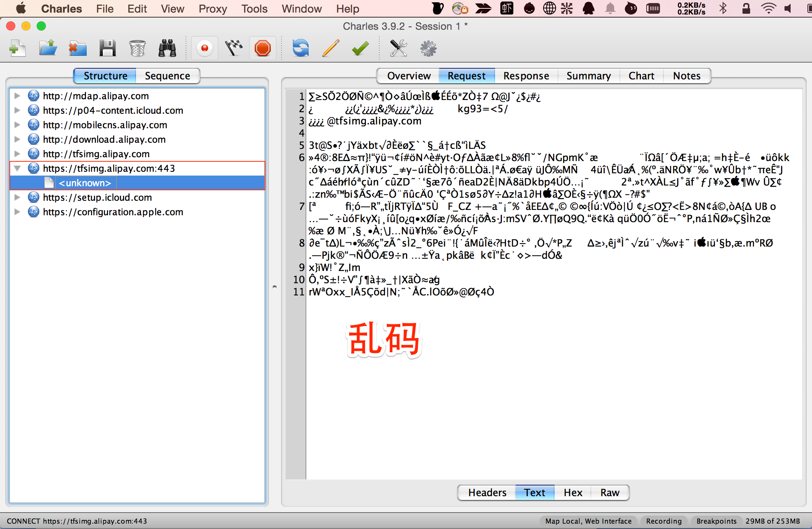Open the Chart tab
This screenshot has width=812, height=529.
641,76
